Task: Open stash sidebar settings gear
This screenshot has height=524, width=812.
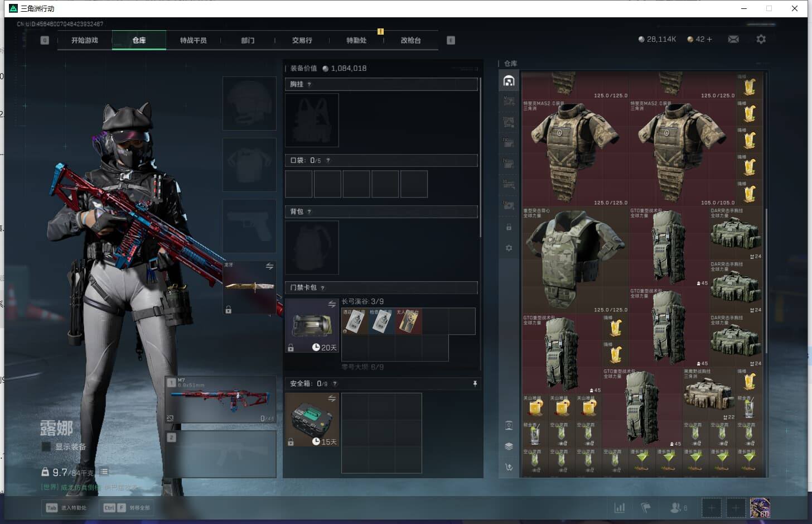Action: click(509, 248)
